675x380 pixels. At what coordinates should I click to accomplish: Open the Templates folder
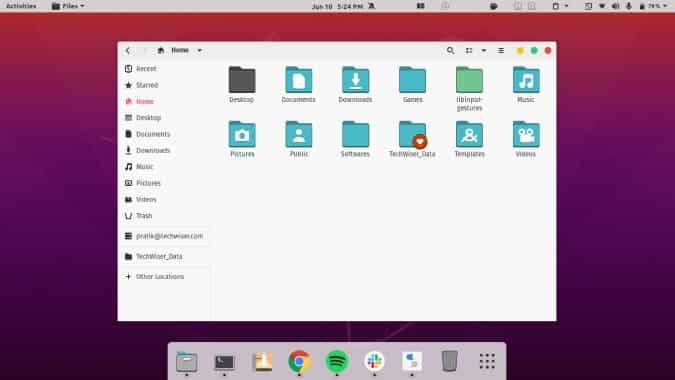pyautogui.click(x=469, y=134)
